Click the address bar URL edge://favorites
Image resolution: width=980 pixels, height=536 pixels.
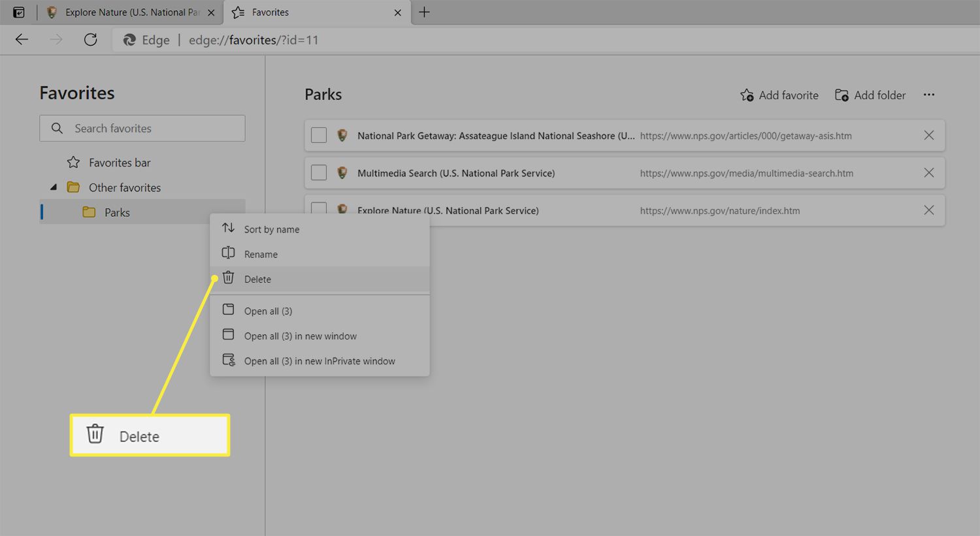[x=253, y=40]
